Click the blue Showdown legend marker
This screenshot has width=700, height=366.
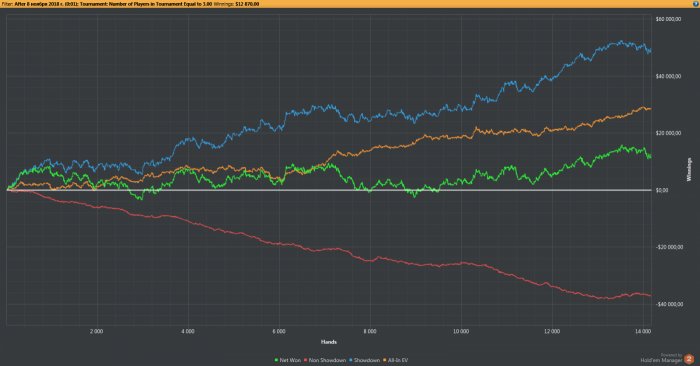pyautogui.click(x=351, y=360)
